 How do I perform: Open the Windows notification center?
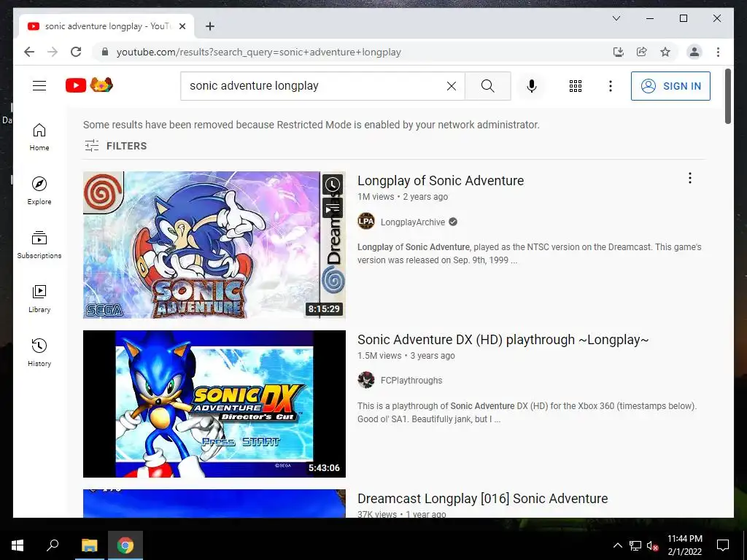pyautogui.click(x=723, y=545)
